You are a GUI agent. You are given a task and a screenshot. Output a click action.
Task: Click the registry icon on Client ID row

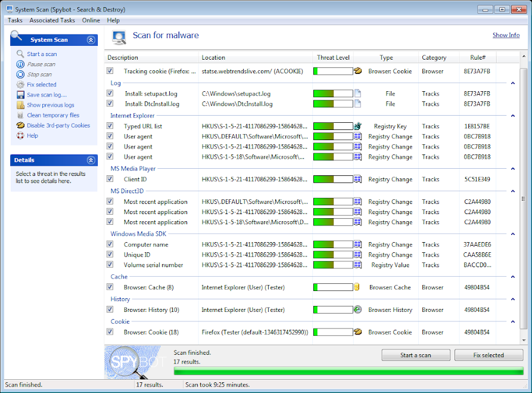(x=357, y=179)
